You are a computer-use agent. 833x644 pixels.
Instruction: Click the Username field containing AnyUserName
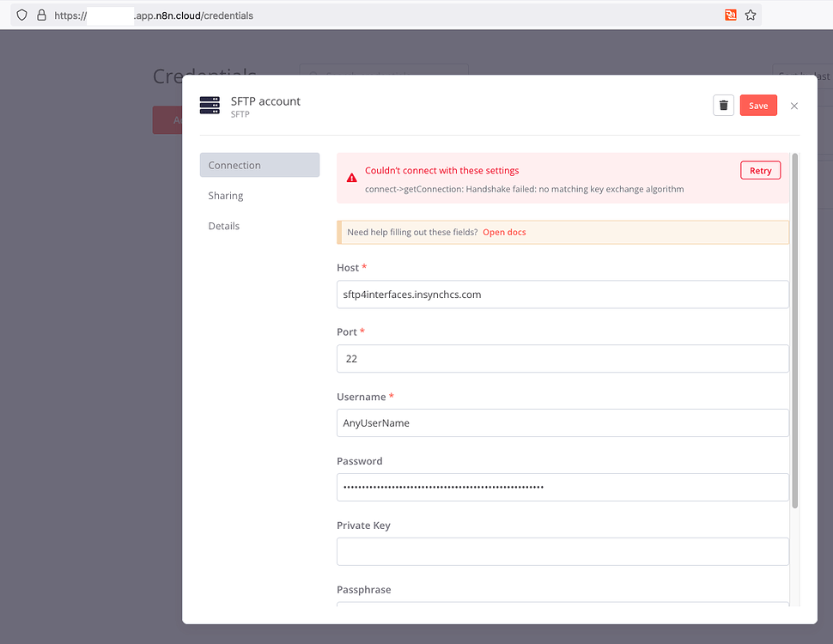562,422
